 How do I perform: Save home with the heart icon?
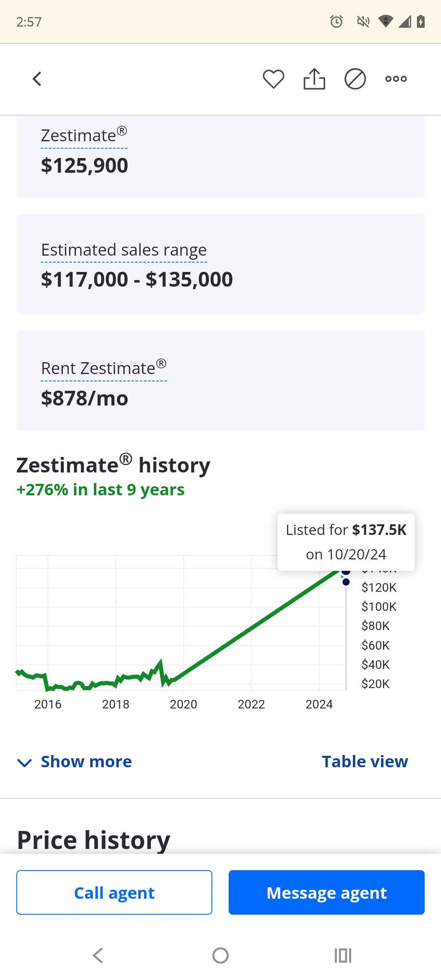[x=273, y=79]
